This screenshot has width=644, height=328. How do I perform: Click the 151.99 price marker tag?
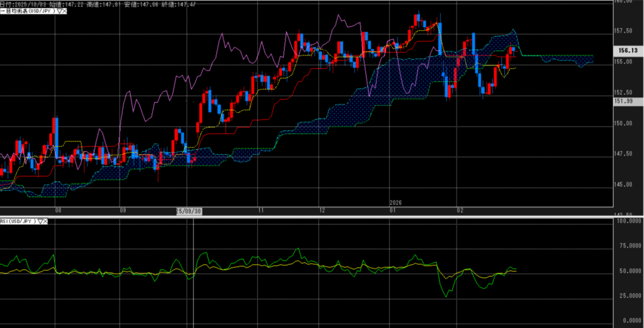(627, 101)
